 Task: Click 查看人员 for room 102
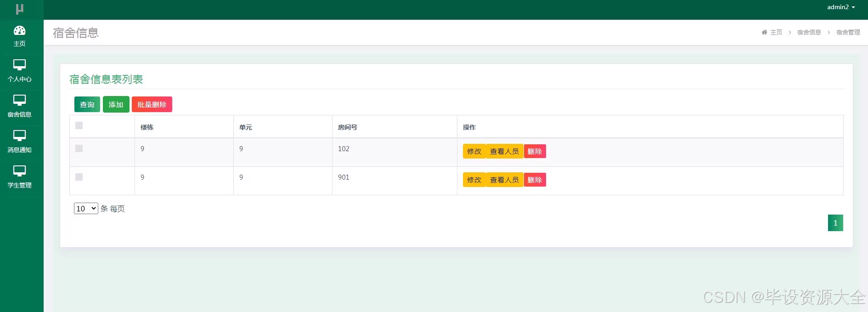pyautogui.click(x=504, y=151)
